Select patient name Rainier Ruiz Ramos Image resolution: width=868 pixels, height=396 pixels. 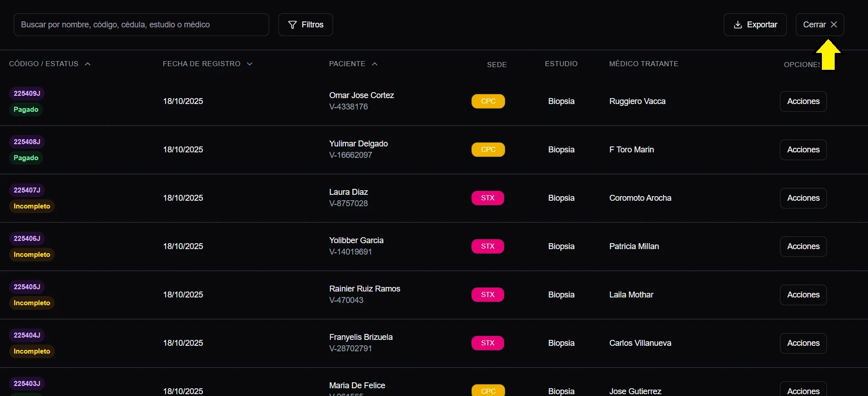(365, 289)
